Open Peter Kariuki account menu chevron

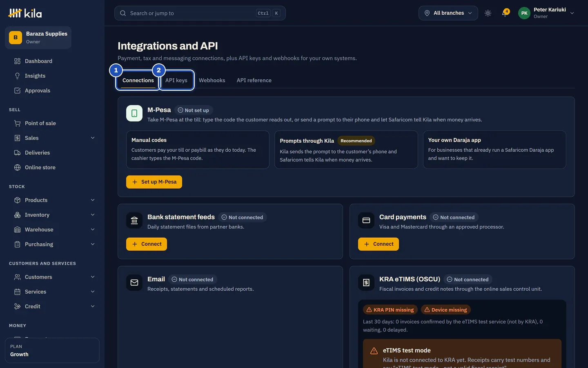coord(572,13)
